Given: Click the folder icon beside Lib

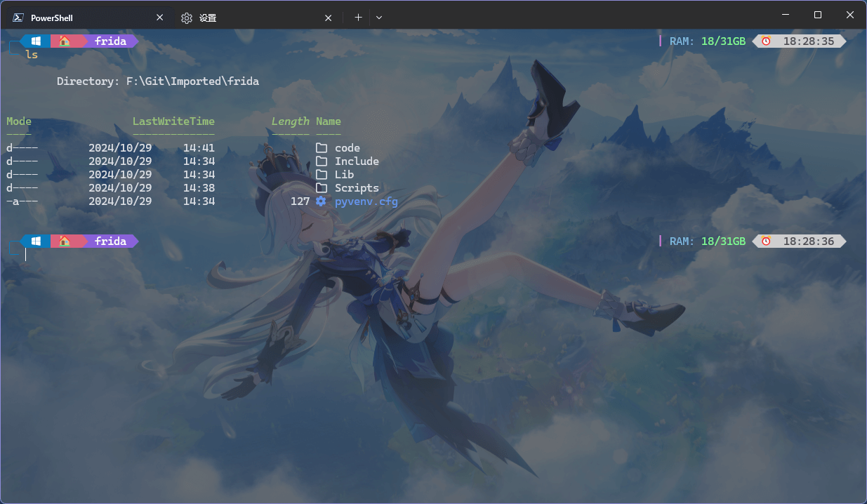Looking at the screenshot, I should pos(322,175).
